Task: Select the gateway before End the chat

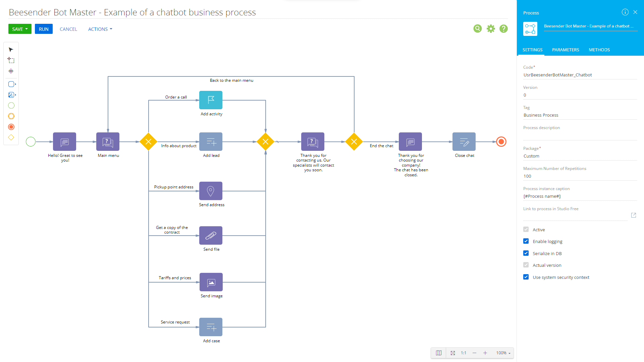Action: [354, 142]
